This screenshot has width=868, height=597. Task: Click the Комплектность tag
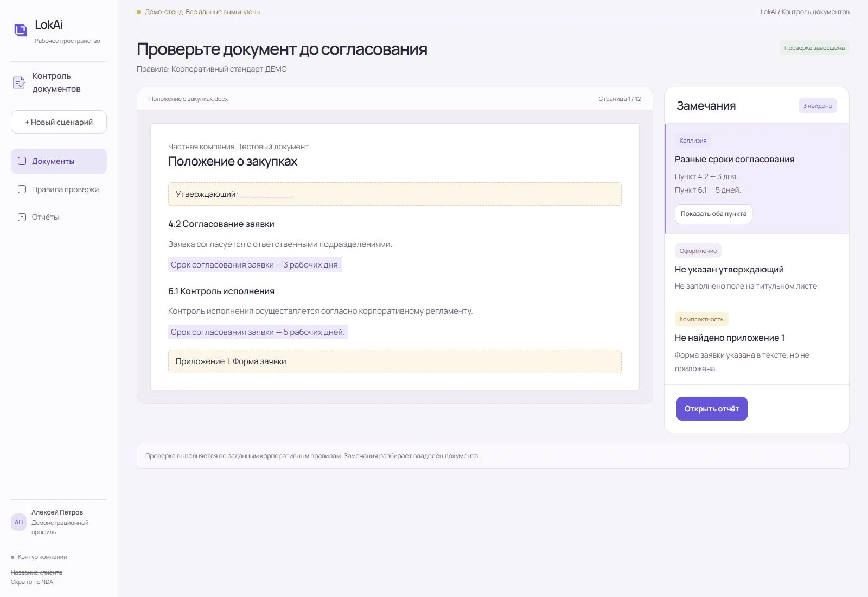pos(701,319)
